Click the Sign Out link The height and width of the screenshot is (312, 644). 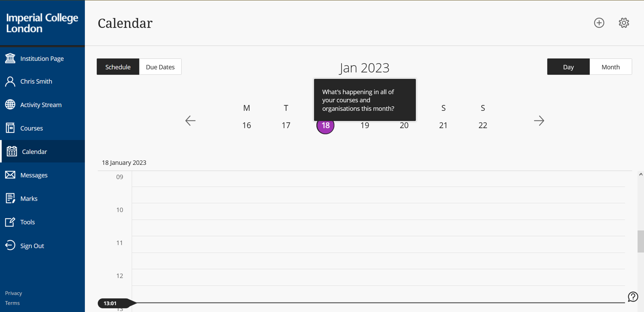coord(32,246)
